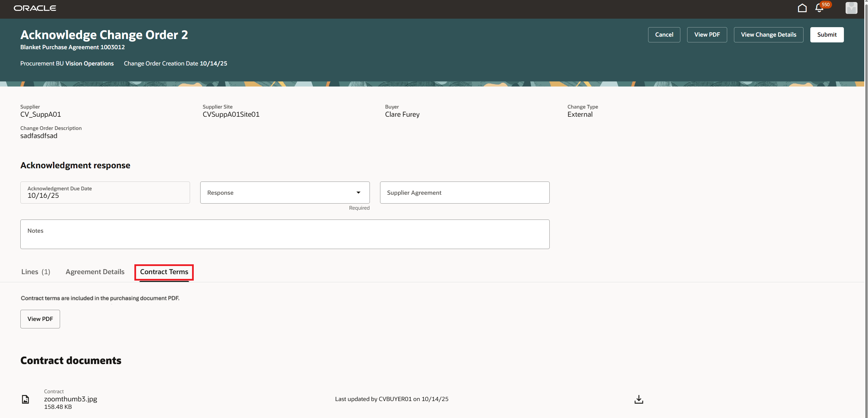Viewport: 868px width, 418px height.
Task: Click the Home icon in header
Action: click(802, 8)
